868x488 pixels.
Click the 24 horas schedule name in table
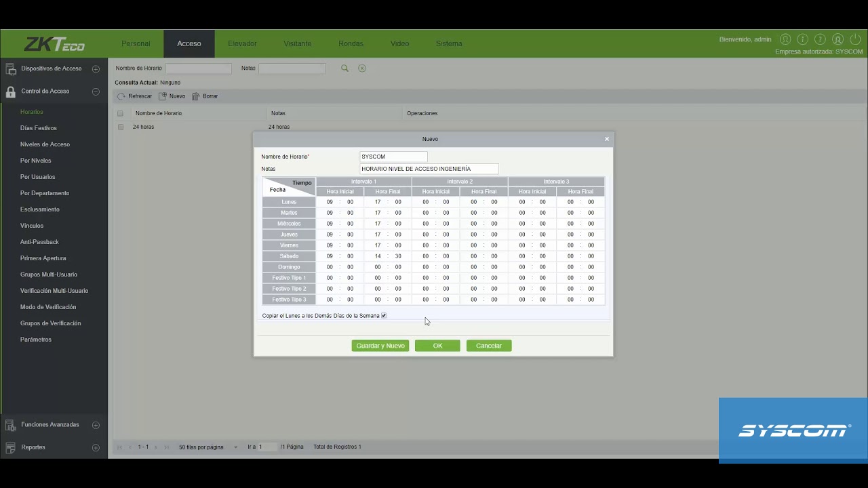143,127
